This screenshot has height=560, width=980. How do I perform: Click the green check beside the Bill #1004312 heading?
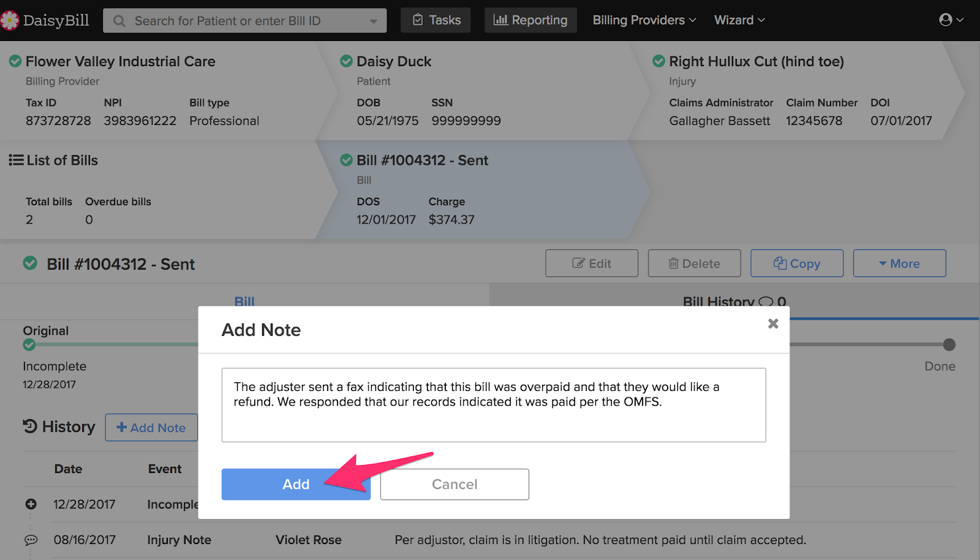30,263
